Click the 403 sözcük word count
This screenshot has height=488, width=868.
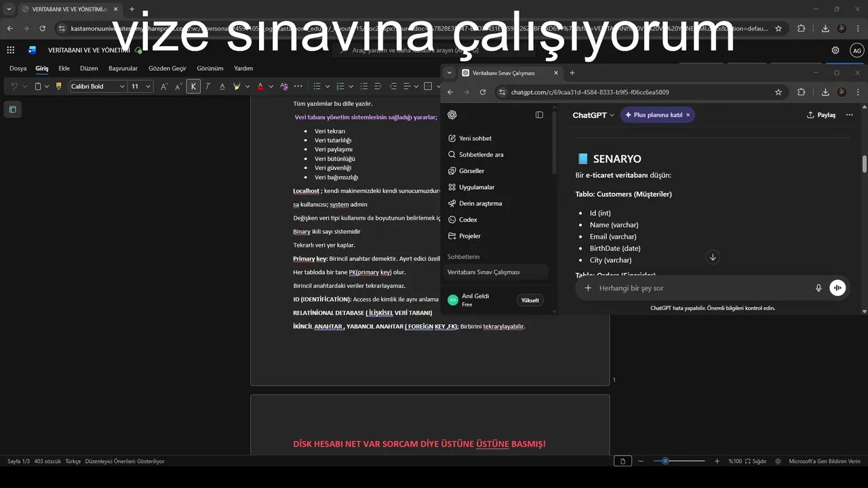point(47,461)
